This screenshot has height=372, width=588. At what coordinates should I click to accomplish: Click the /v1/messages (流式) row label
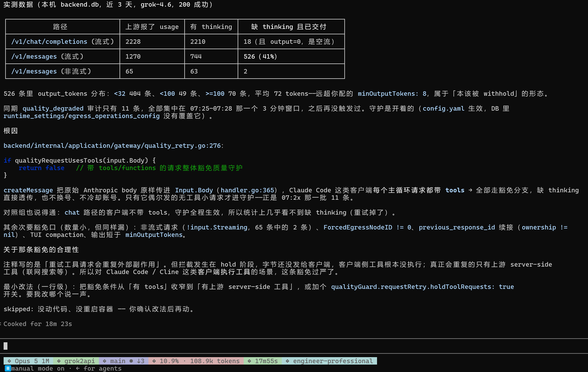(48, 56)
